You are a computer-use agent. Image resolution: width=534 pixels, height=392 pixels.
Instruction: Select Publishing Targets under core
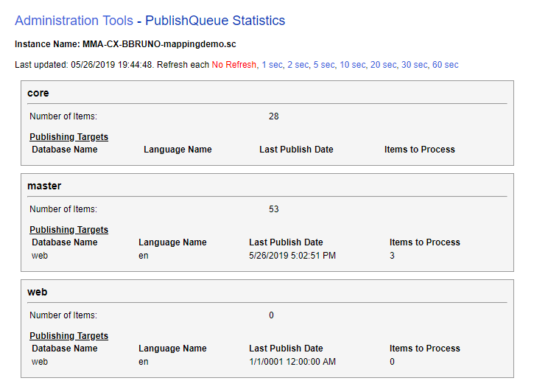tap(68, 137)
